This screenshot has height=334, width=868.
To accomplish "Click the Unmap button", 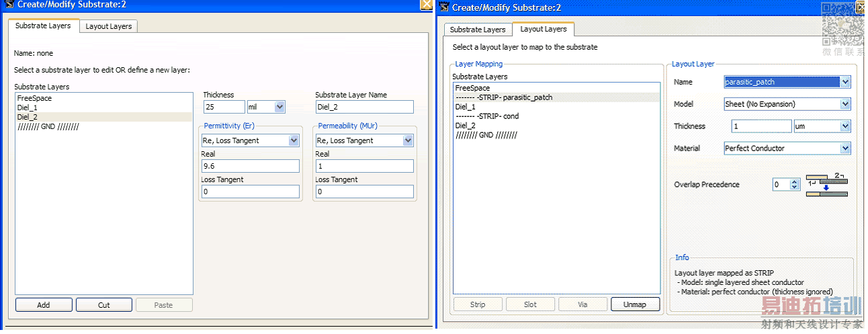I will point(635,304).
